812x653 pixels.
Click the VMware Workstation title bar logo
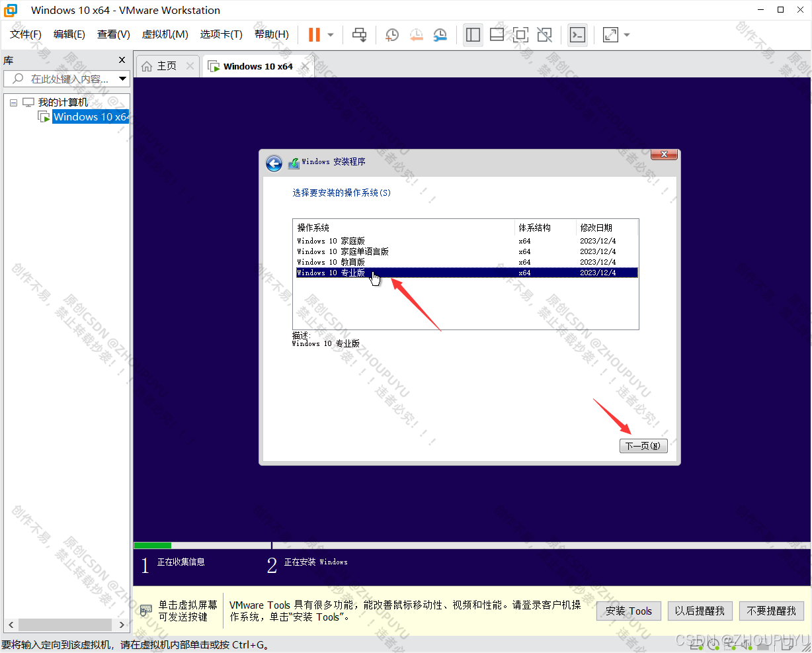[x=11, y=10]
